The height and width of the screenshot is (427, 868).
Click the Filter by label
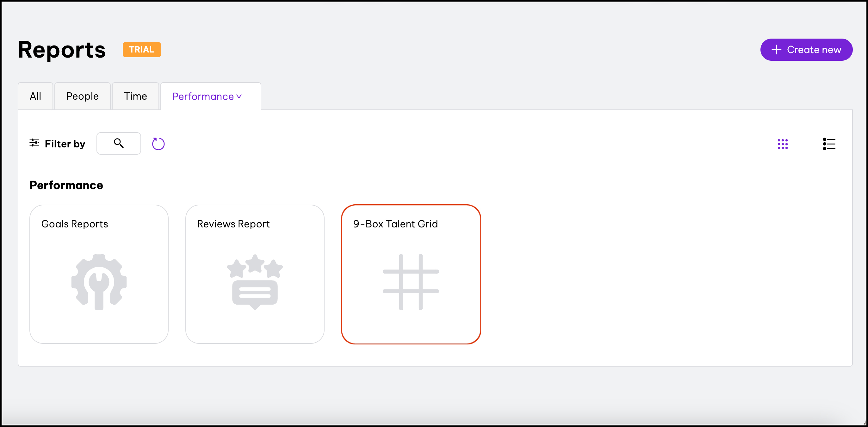[65, 144]
